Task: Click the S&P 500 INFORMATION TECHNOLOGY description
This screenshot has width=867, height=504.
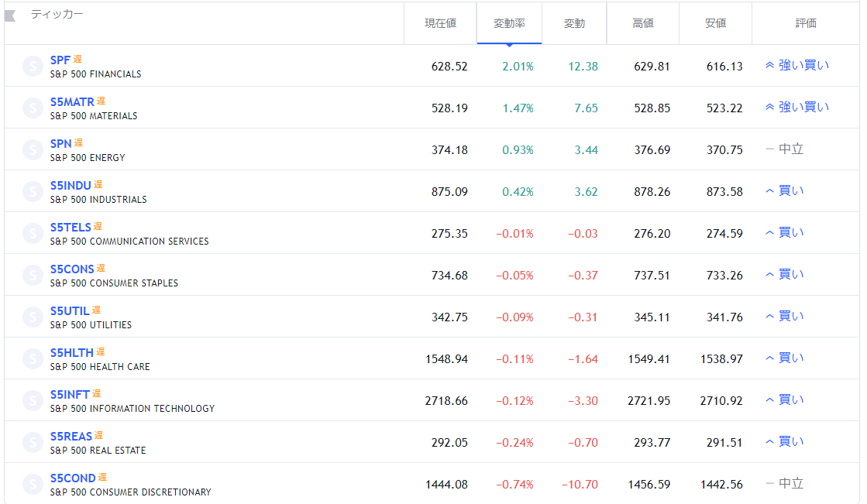Action: pos(132,409)
